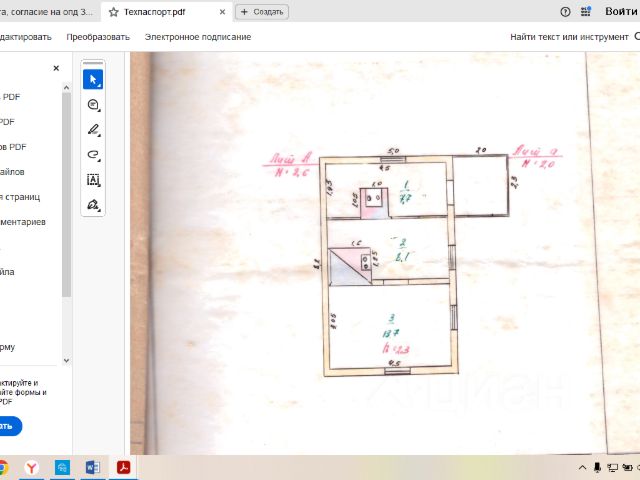This screenshot has height=480, width=640.
Task: Click the 'Найти текст или инструмент' search field
Action: pos(569,37)
